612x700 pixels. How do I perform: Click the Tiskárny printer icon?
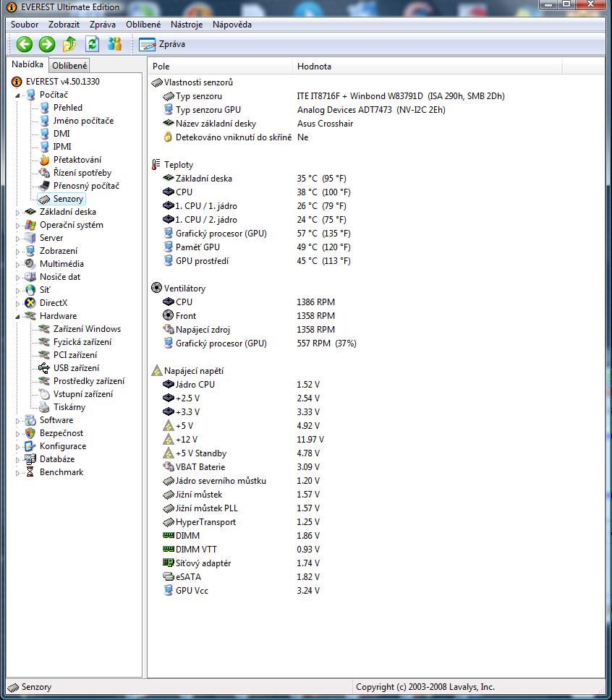tap(44, 407)
